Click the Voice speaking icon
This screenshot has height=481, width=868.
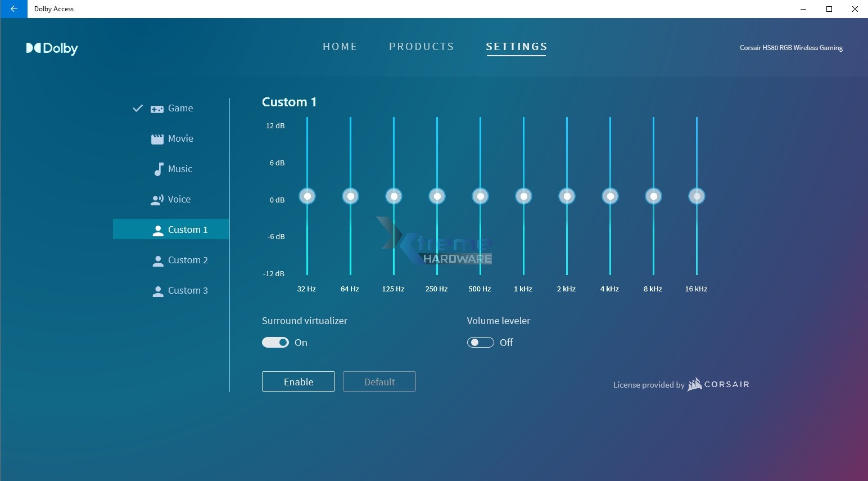pyautogui.click(x=156, y=199)
